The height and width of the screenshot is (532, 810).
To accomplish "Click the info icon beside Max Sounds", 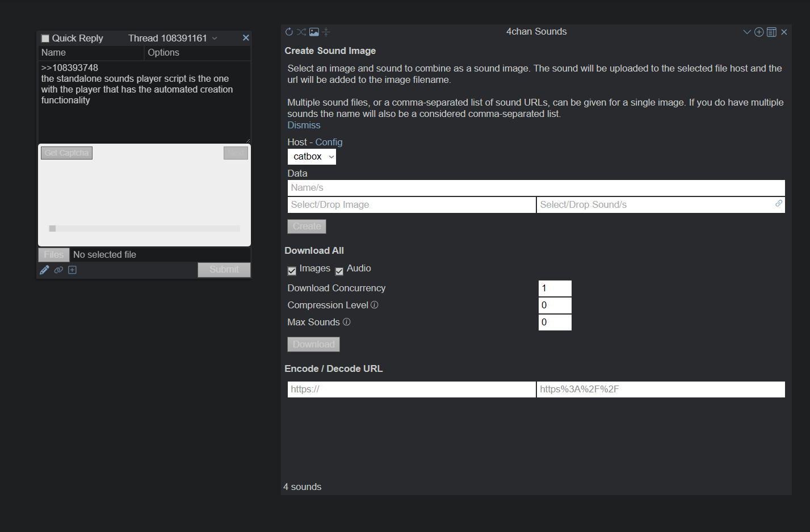I will point(346,322).
